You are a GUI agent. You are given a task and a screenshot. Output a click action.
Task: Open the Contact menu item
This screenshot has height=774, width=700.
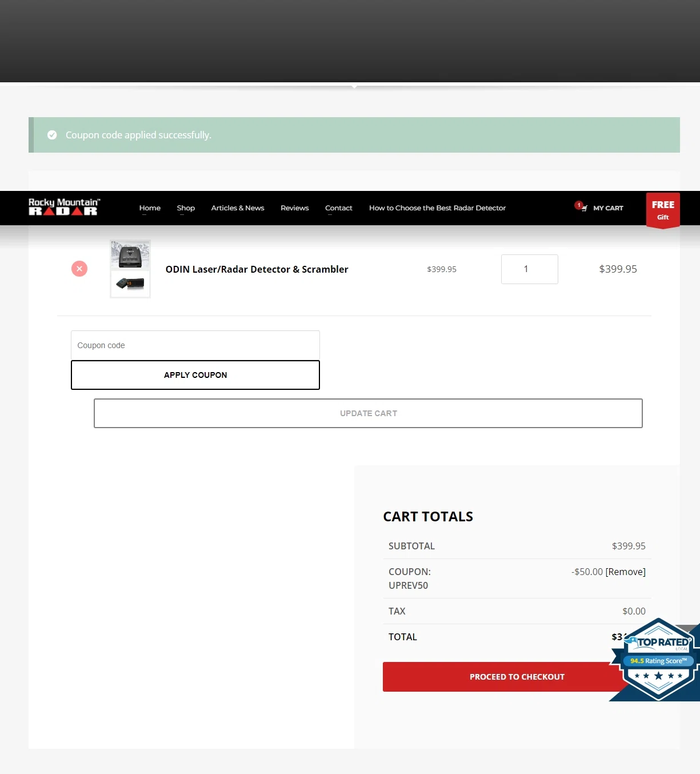(339, 208)
